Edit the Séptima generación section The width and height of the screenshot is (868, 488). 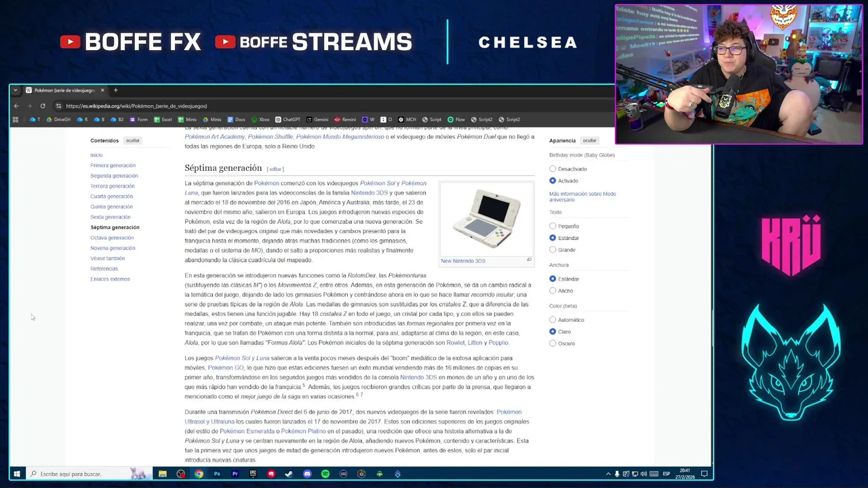coord(275,169)
